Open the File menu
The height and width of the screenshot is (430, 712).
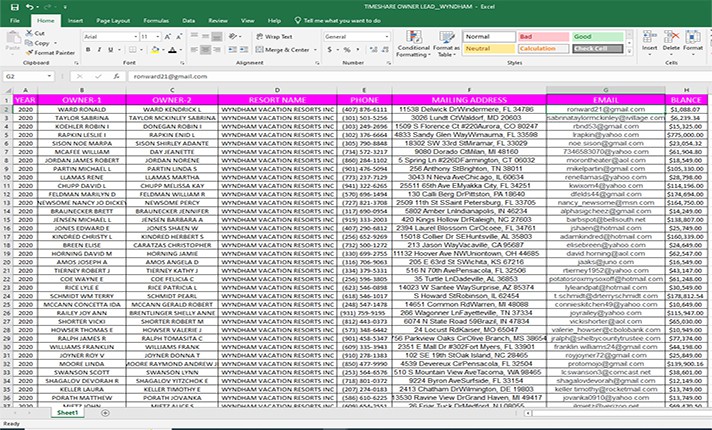[15, 20]
